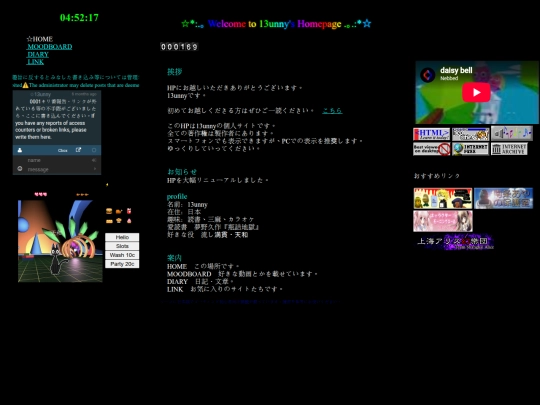Give the pet the red soda cup
Image resolution: width=540 pixels, height=405 pixels.
point(129,211)
